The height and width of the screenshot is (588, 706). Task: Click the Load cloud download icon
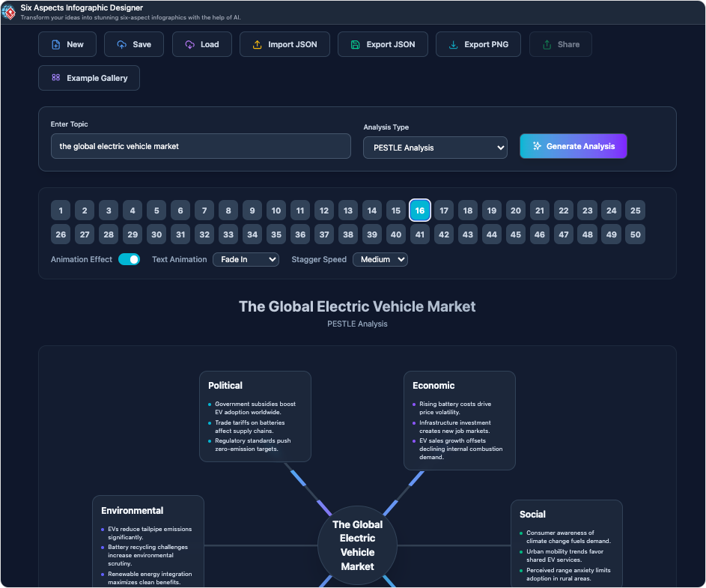coord(189,45)
